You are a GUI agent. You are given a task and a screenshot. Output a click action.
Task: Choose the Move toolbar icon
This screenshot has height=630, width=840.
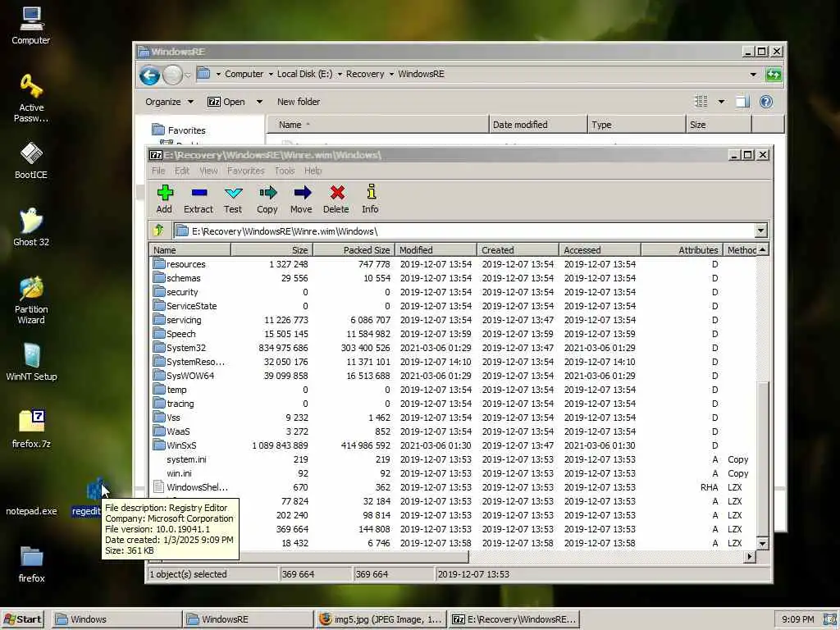click(x=302, y=199)
